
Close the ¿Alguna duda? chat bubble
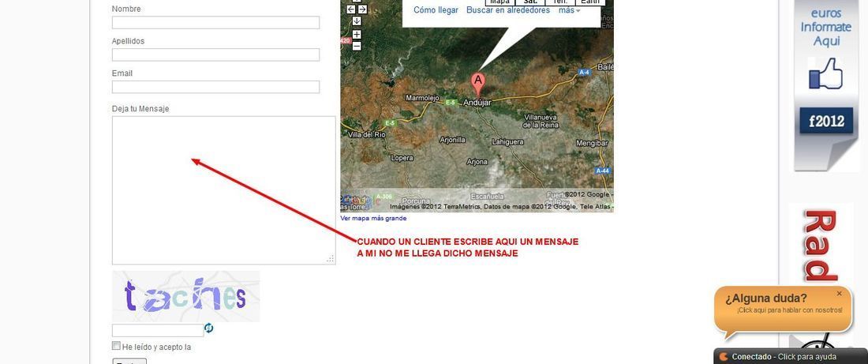click(840, 293)
